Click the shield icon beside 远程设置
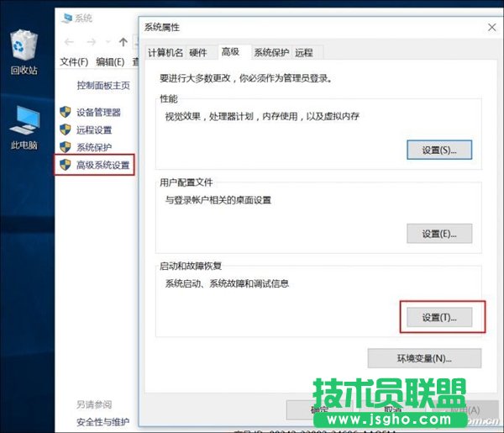The image size is (504, 433). [66, 129]
